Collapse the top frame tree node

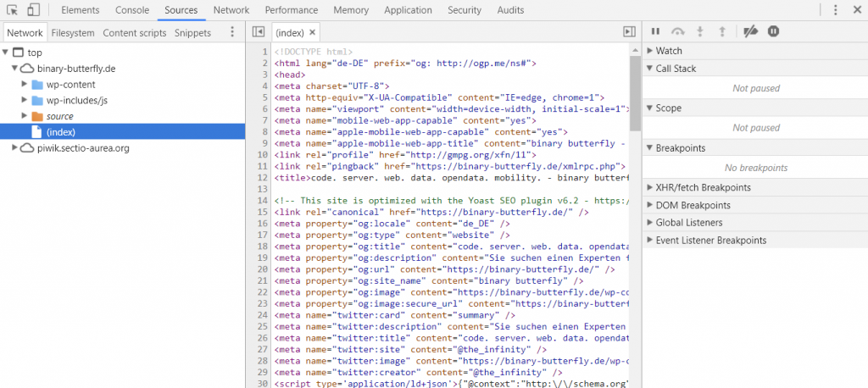tap(5, 53)
